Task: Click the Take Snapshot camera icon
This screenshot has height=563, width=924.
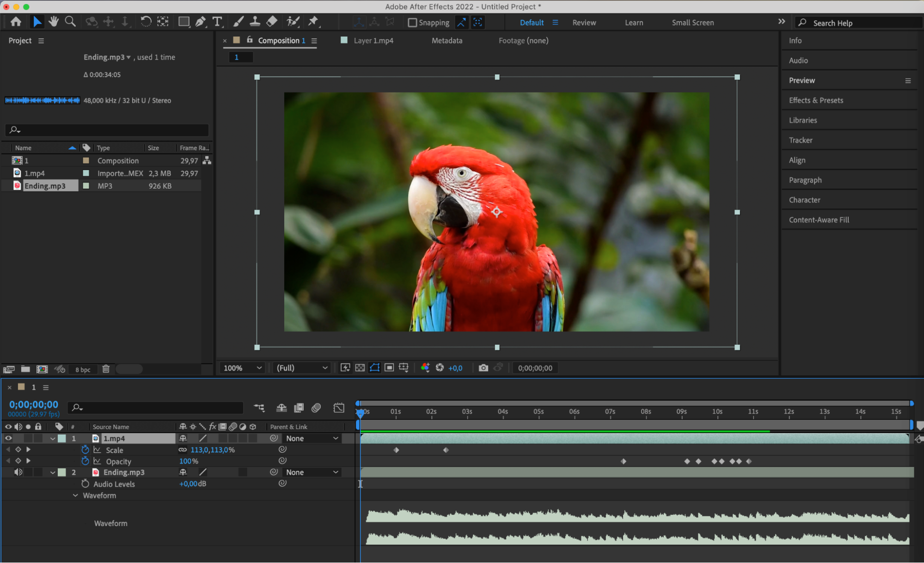Action: pyautogui.click(x=483, y=368)
